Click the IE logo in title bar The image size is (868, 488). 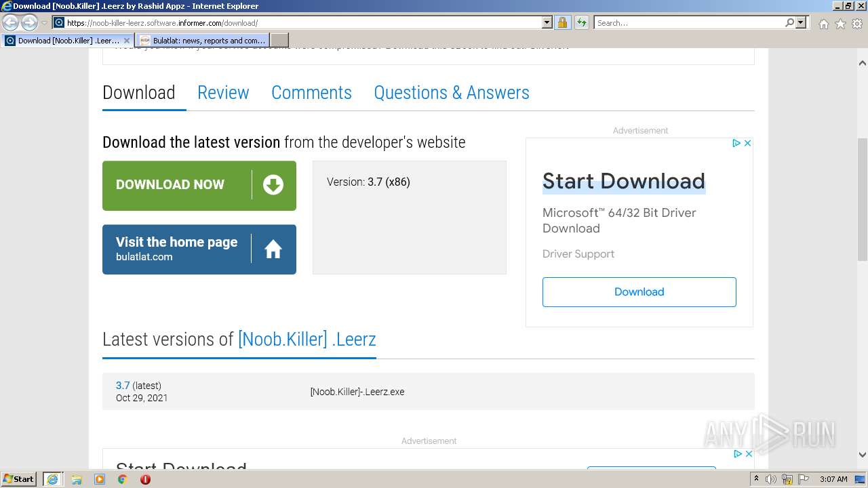pos(7,6)
